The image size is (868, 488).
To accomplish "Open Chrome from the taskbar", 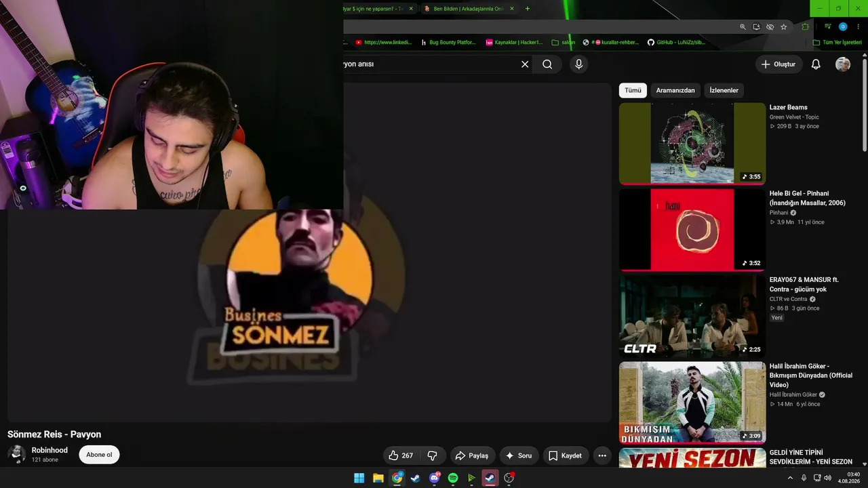I will point(397,478).
